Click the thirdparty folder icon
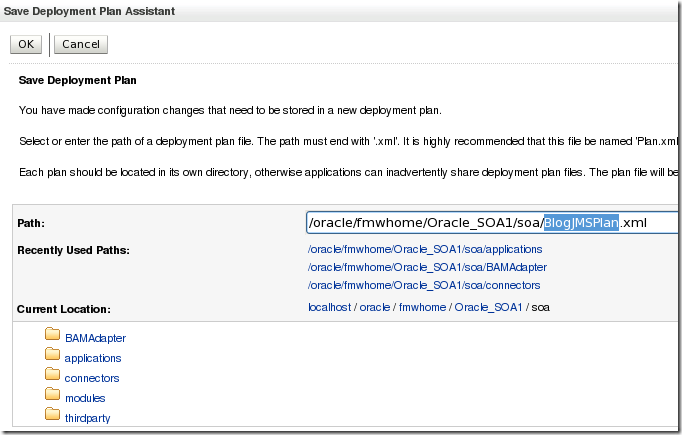 53,416
